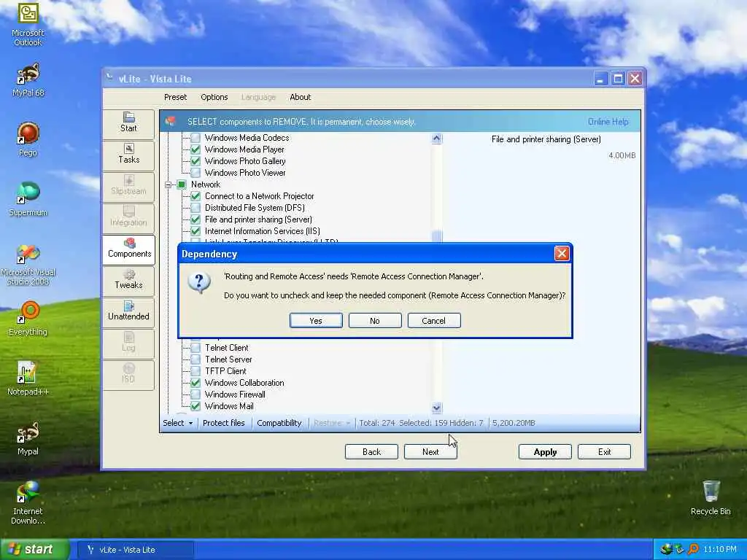
Task: Check the Telnet Client component
Action: point(196,348)
